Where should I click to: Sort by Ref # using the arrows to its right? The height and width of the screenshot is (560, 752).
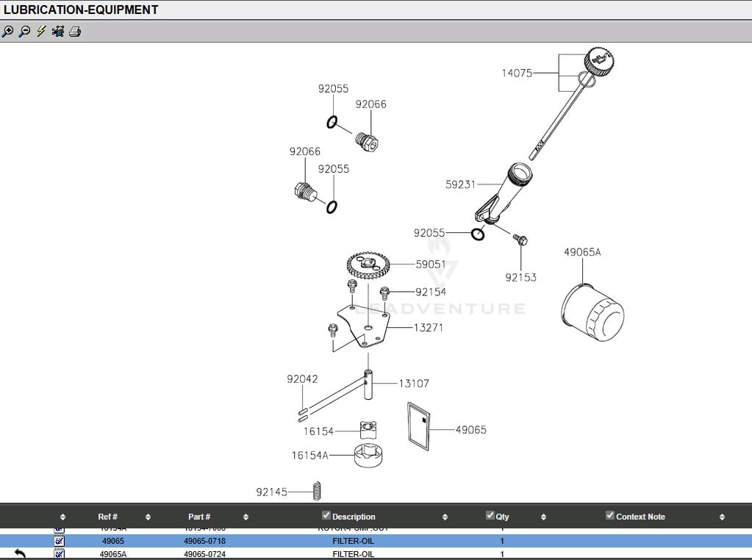pyautogui.click(x=148, y=517)
